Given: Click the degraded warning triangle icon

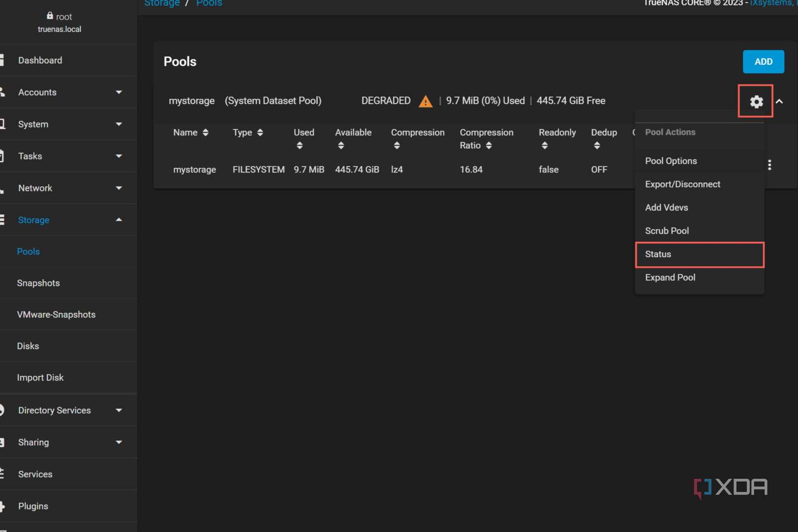Looking at the screenshot, I should point(426,101).
